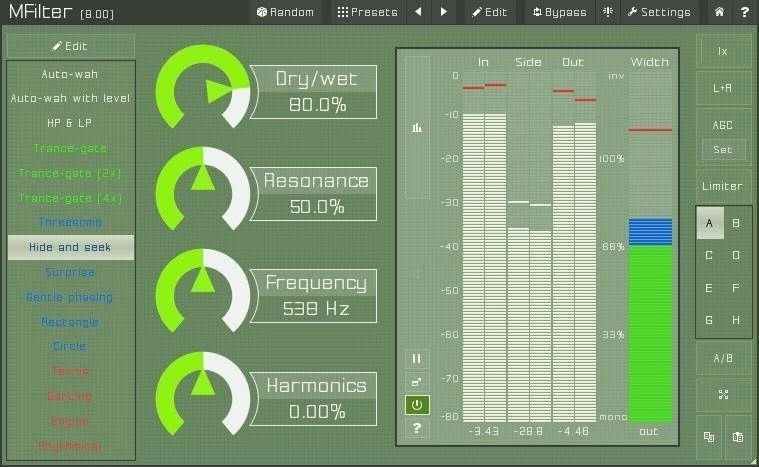Click the paste icon at bottom right
Image resolution: width=759 pixels, height=467 pixels.
click(x=738, y=437)
